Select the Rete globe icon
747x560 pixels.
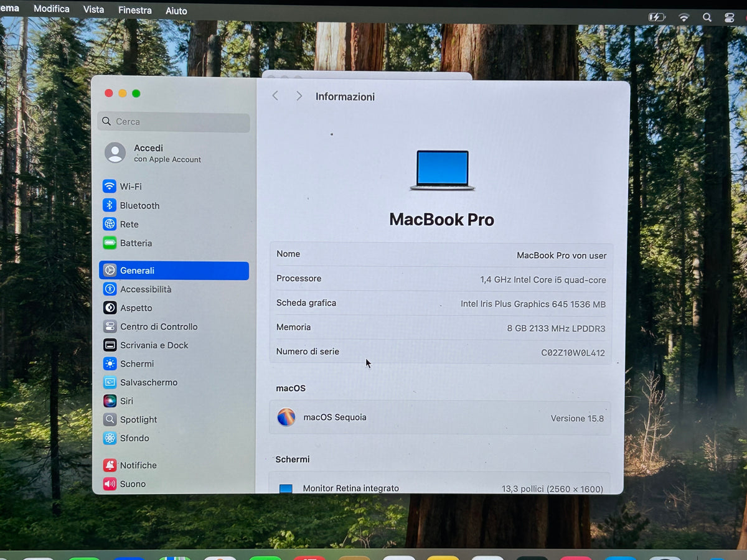[110, 224]
